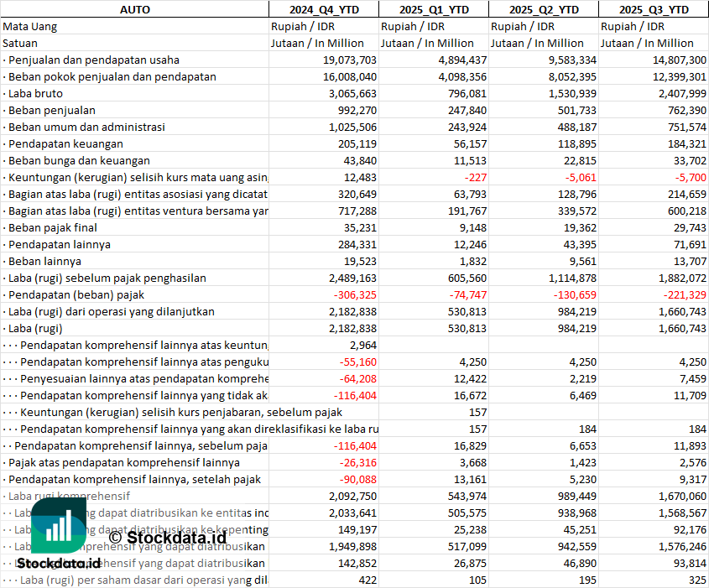
Task: Select the AUTO header cell
Action: click(134, 9)
